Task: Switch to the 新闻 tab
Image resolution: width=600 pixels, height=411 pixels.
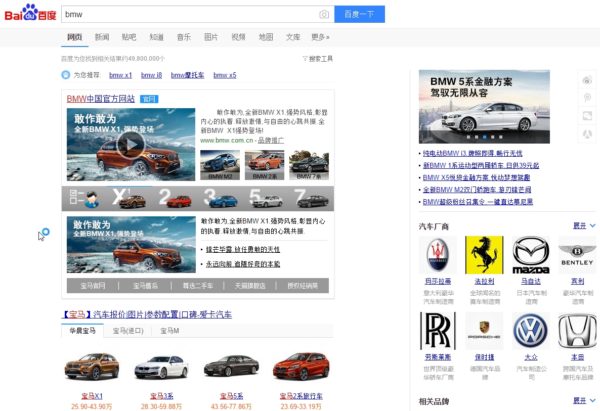Action: tap(102, 37)
